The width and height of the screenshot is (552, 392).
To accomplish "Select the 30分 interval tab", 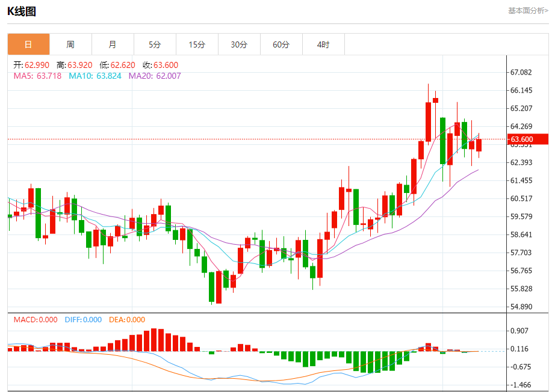I will point(239,44).
